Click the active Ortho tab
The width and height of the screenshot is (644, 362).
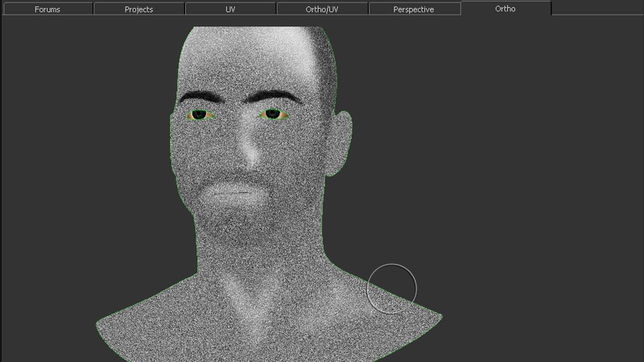tap(506, 9)
